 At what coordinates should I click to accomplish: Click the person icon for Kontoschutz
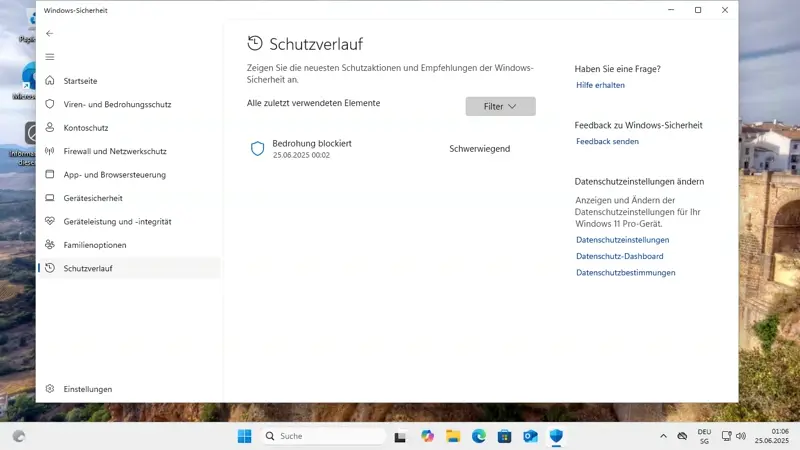point(49,128)
